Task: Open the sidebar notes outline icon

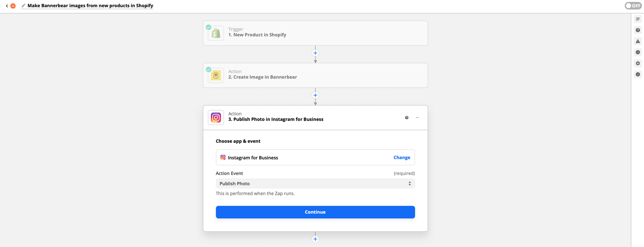Action: pyautogui.click(x=638, y=19)
